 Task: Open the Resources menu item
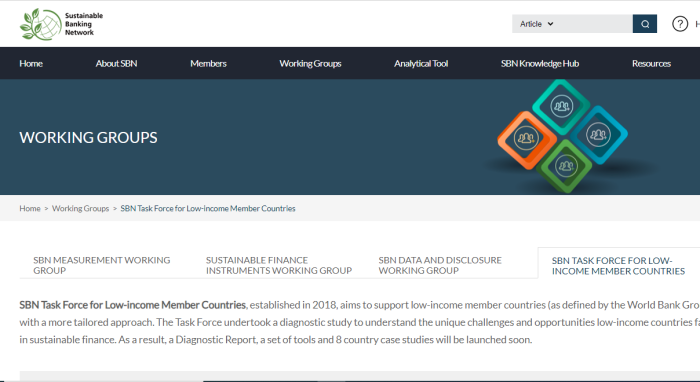pos(651,63)
